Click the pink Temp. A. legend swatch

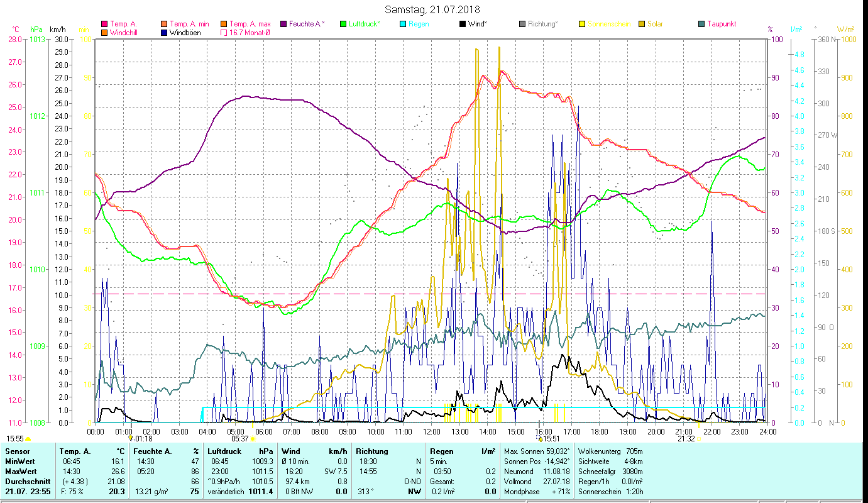click(104, 24)
